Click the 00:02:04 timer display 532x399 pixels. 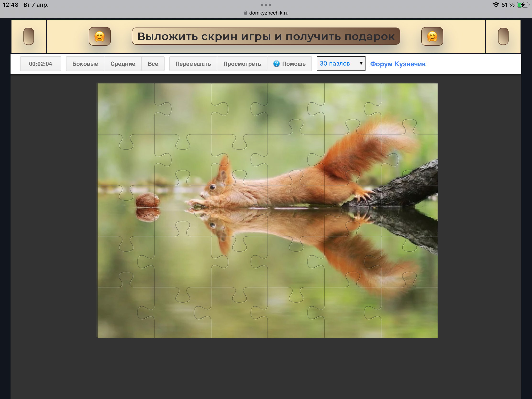[40, 64]
